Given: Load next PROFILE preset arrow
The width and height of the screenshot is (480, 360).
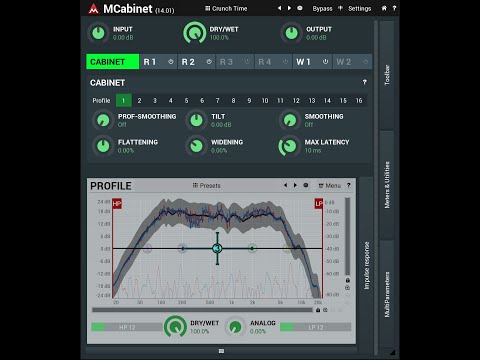Looking at the screenshot, I should 295,185.
